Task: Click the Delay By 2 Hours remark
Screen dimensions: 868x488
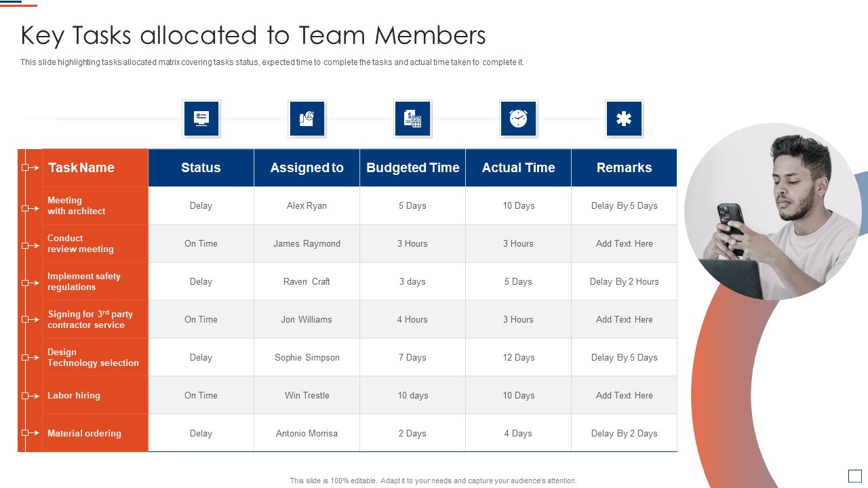Action: 625,281
